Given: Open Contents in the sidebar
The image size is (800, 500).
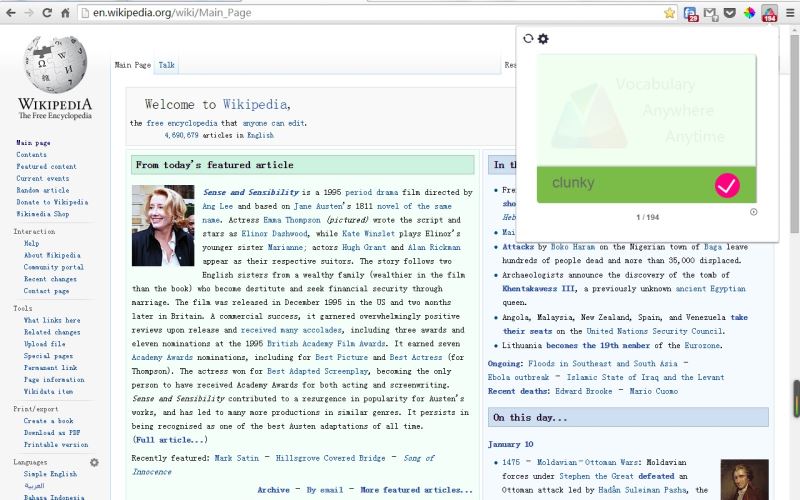Looking at the screenshot, I should (31, 155).
